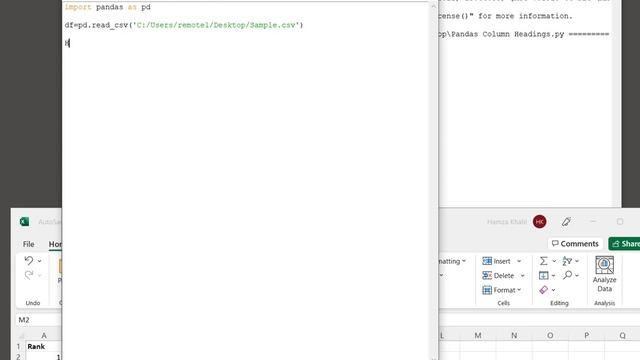Click the HK account avatar

pos(540,222)
